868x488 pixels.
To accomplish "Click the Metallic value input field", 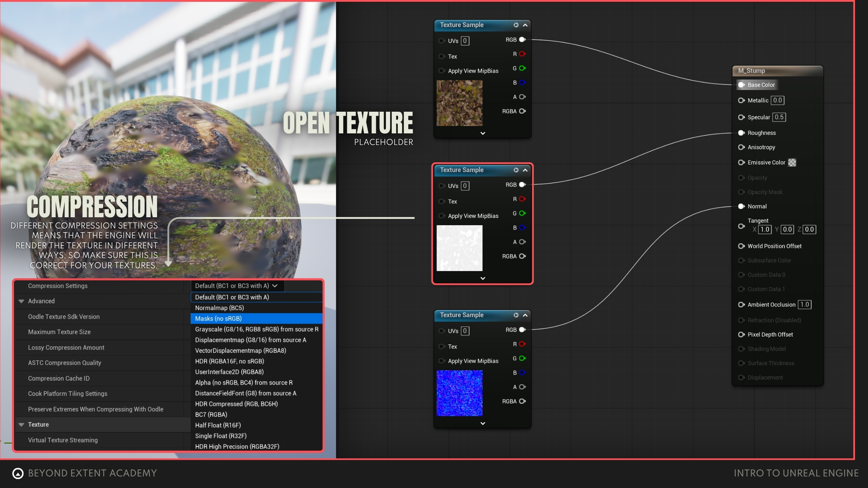I will point(777,100).
